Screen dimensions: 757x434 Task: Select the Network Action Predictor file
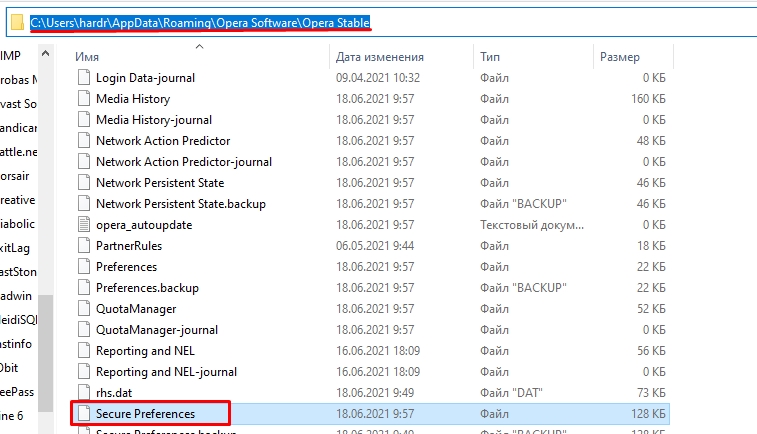163,141
